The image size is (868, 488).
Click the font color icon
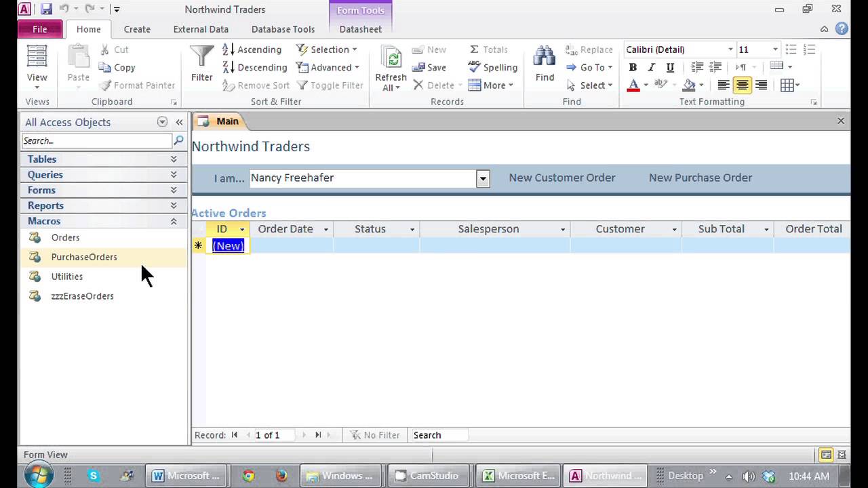(x=633, y=85)
